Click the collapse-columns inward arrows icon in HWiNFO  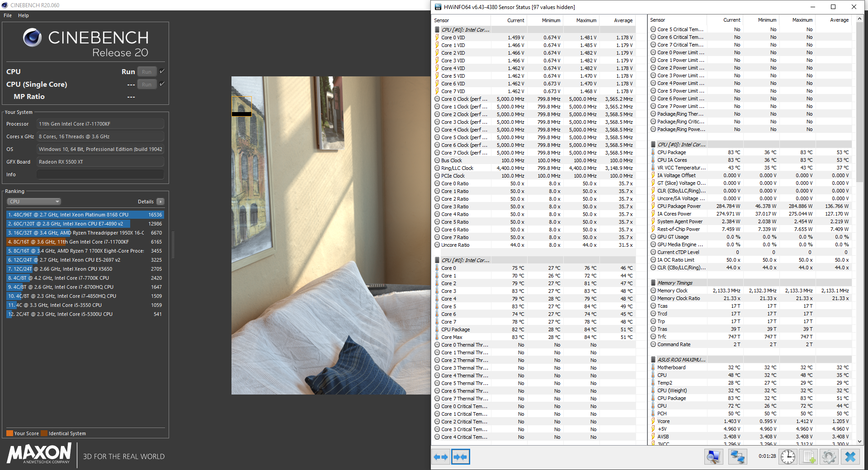[461, 457]
